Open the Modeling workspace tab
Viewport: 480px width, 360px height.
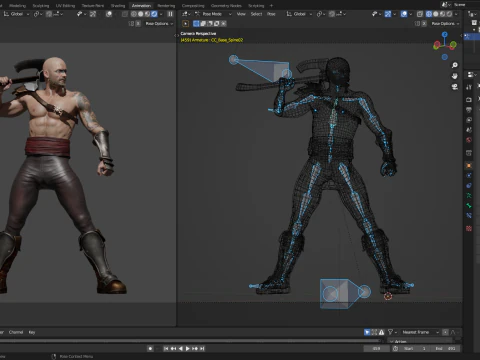(17, 6)
